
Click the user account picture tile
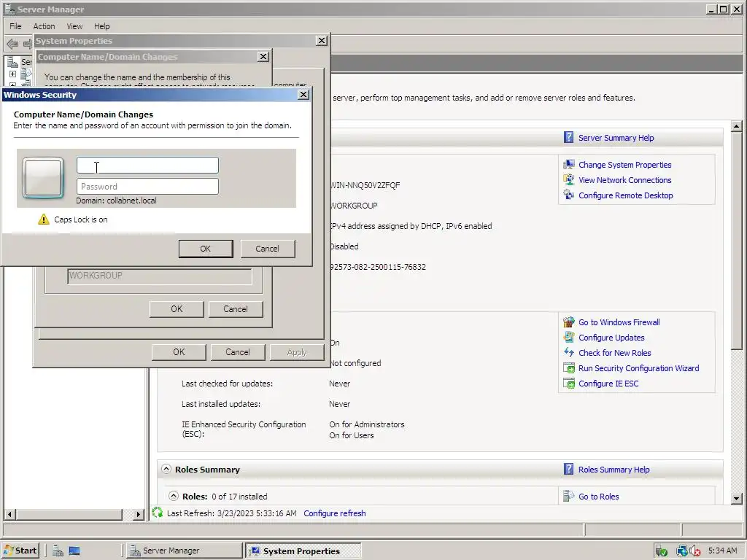click(x=43, y=178)
